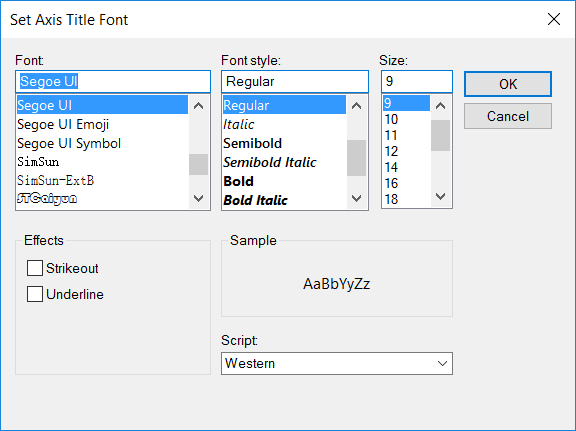Click the size list scroll up arrow

[x=440, y=106]
